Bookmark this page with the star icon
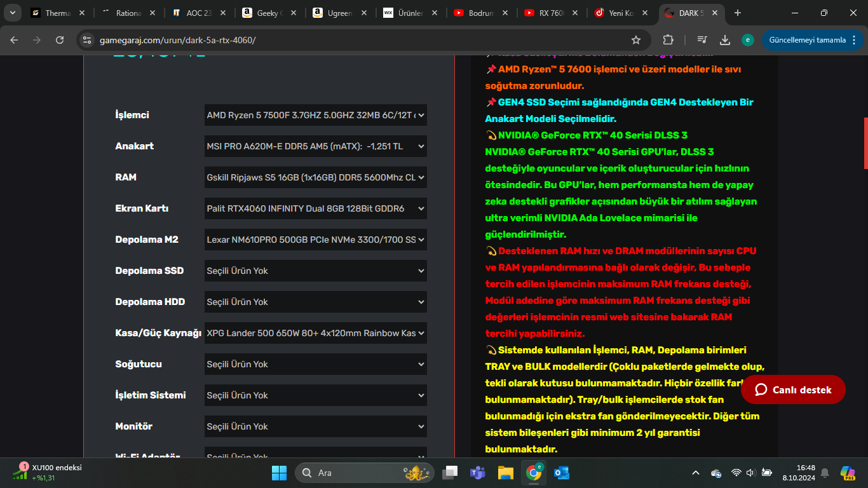 [x=636, y=40]
